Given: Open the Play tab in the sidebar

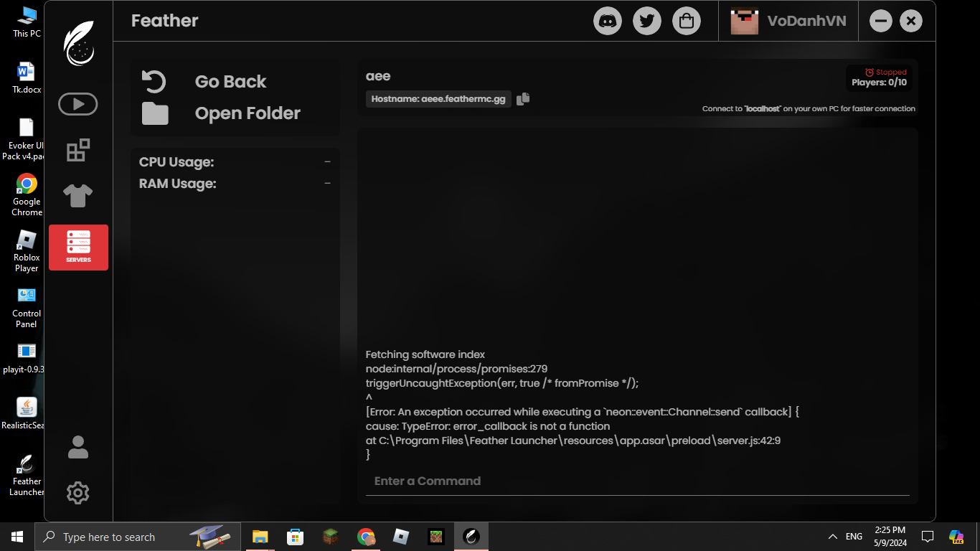Looking at the screenshot, I should pyautogui.click(x=78, y=104).
